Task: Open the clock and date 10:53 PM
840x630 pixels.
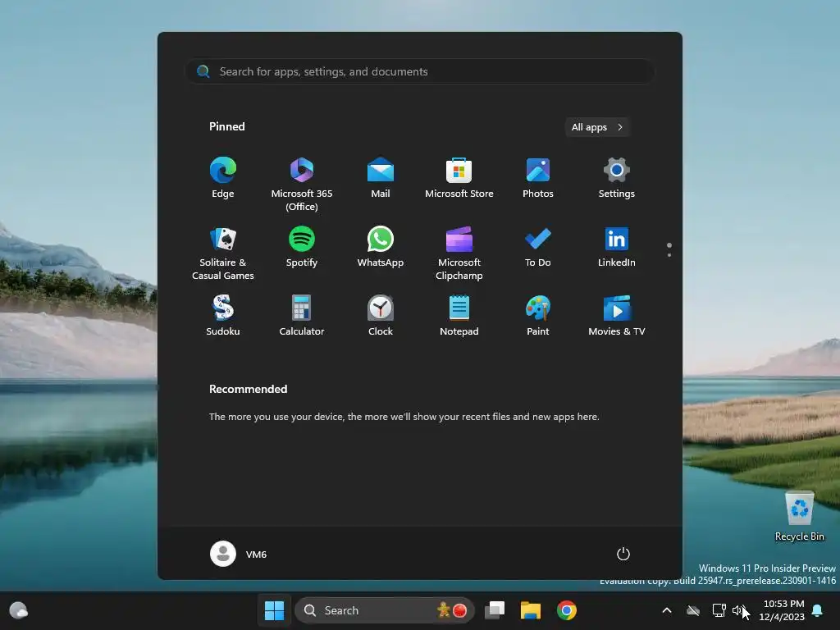Action: [782, 610]
